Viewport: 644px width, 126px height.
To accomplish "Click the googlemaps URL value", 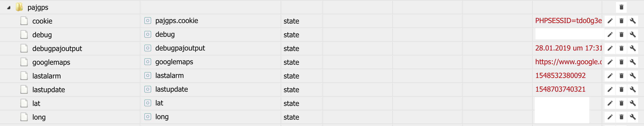I will (568, 62).
